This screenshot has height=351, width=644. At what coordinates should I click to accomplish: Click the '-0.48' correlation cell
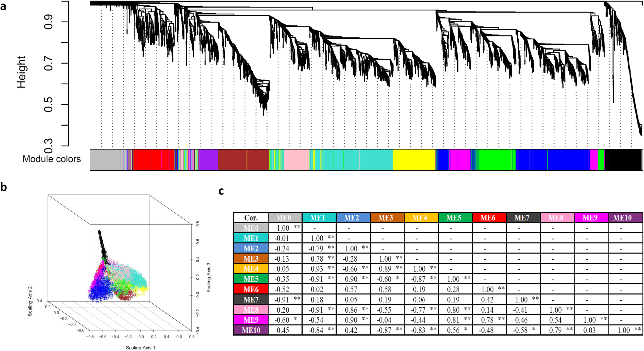[x=489, y=330]
